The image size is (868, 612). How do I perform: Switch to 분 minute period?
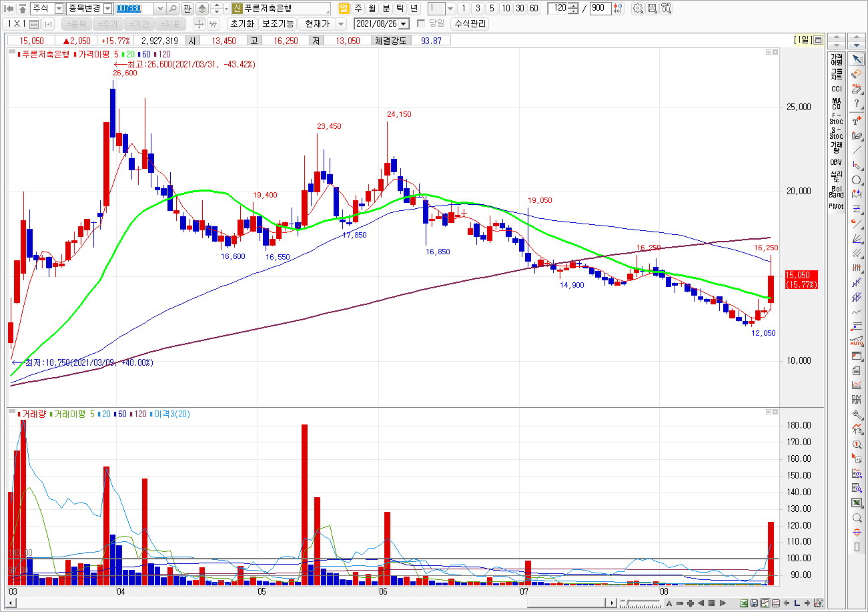386,9
